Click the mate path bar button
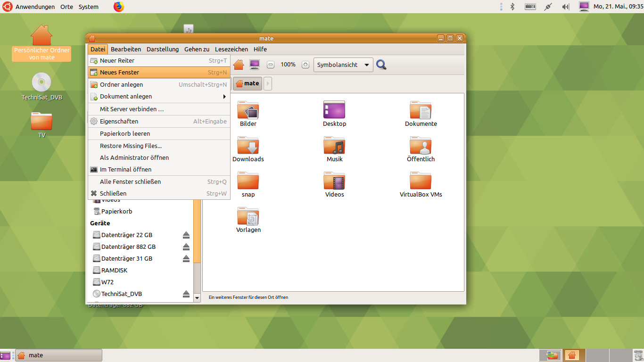The width and height of the screenshot is (644, 362). point(248,83)
